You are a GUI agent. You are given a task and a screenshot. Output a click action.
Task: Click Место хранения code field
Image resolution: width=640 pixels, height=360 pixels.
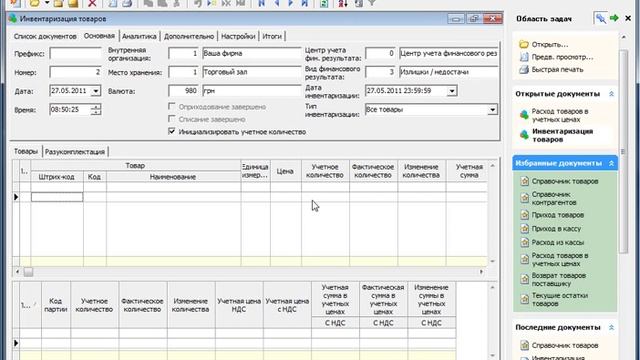point(183,72)
